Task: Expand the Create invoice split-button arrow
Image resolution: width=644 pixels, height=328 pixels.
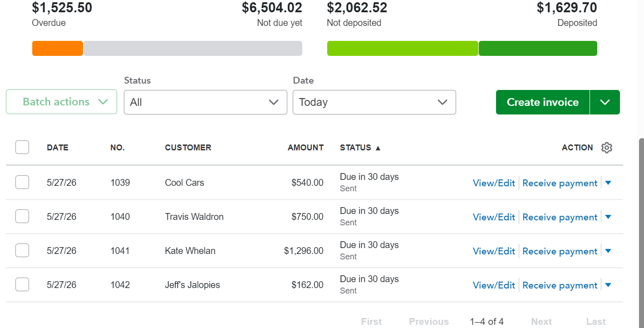Action: (605, 102)
